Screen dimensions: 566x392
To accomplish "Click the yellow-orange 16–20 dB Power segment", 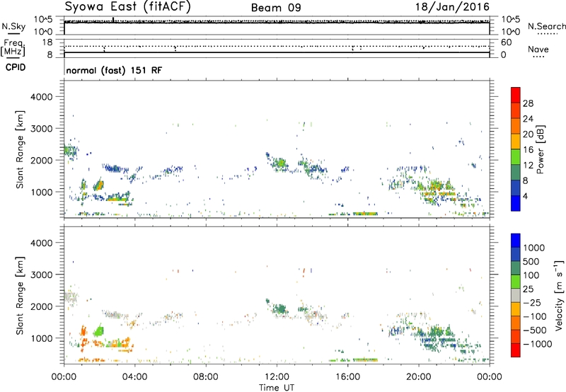I will pos(516,141).
